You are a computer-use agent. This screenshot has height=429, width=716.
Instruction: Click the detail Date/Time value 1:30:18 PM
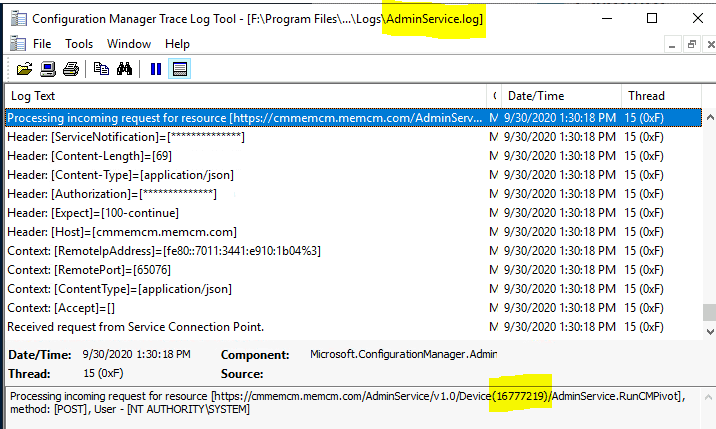(x=136, y=354)
